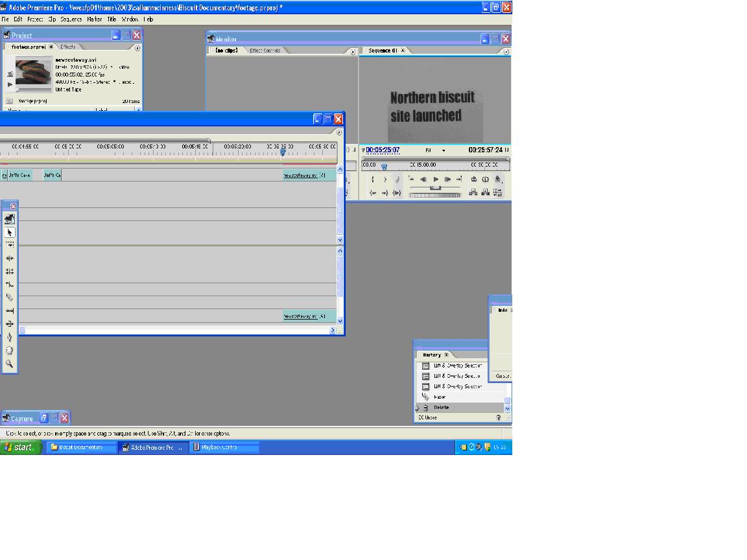747x560 pixels.
Task: Open the Sequence menu
Action: click(71, 19)
